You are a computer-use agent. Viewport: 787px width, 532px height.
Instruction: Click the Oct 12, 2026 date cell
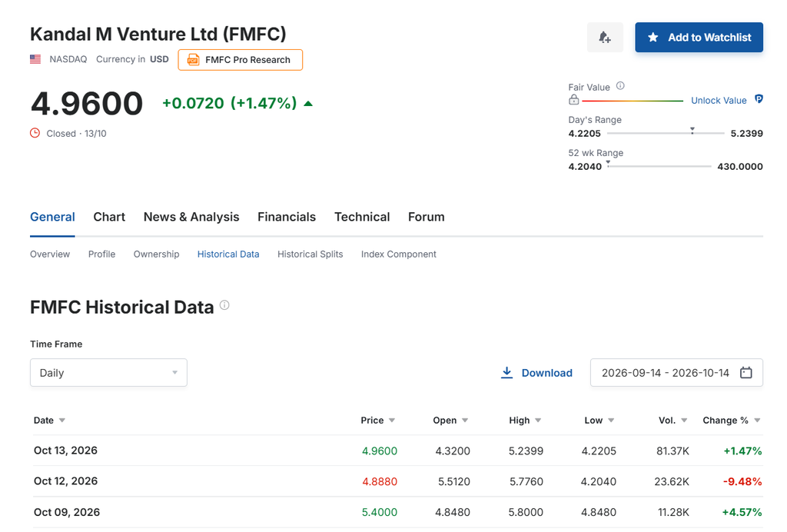tap(66, 480)
